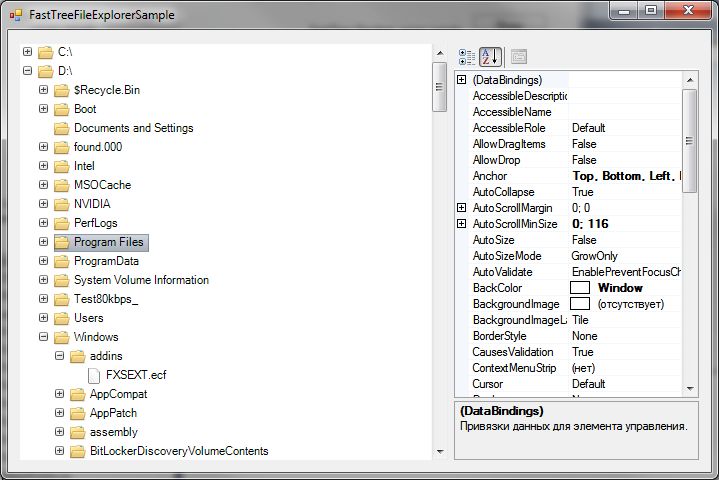Click property grid scrollbar down arrow
Screen dimensions: 719x480
coord(690,389)
